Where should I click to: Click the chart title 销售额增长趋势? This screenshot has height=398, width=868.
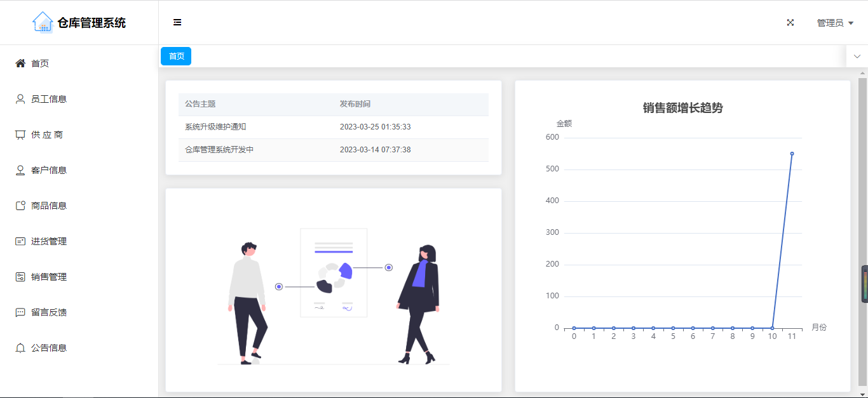coord(682,108)
